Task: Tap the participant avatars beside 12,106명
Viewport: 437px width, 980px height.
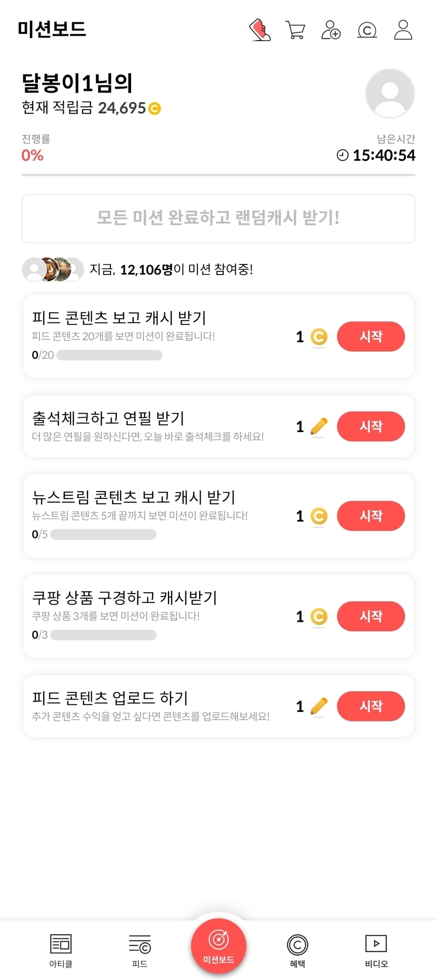Action: tap(53, 270)
